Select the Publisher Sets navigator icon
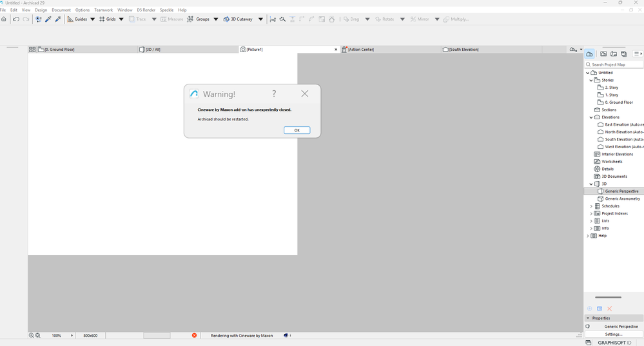The width and height of the screenshot is (644, 346). point(624,53)
